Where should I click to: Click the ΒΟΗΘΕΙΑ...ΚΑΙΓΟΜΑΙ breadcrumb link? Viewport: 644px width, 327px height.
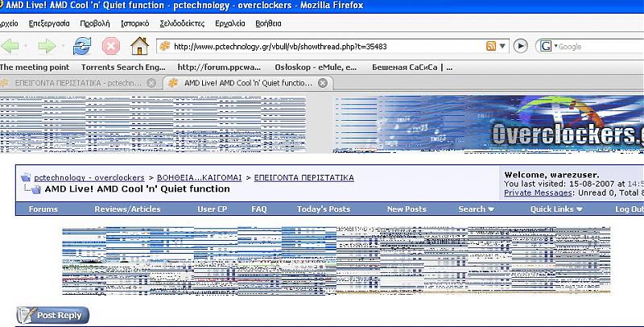[199, 177]
